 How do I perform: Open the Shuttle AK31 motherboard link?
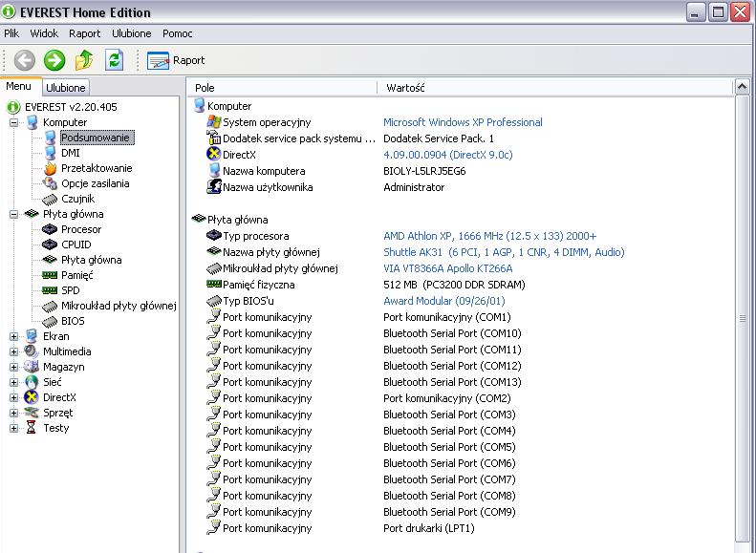503,252
